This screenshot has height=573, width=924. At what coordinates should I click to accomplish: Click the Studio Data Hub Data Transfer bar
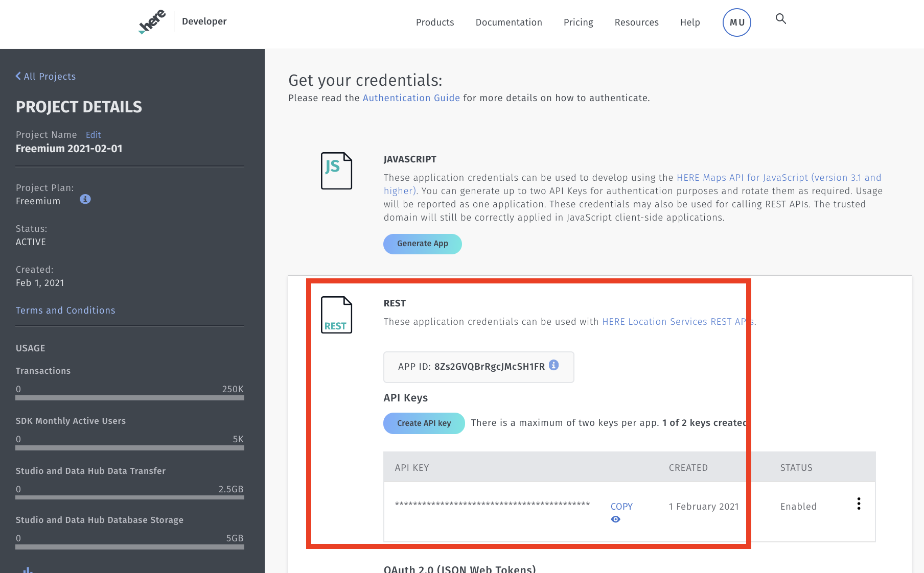click(x=130, y=497)
